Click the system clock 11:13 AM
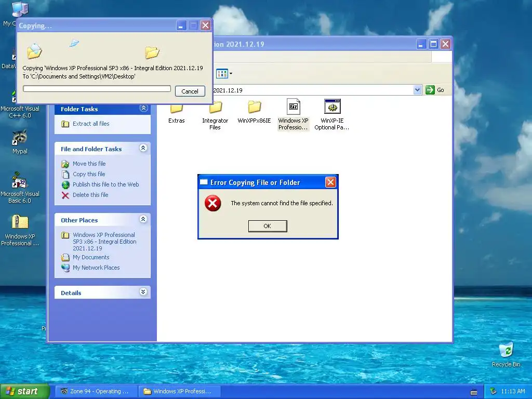Viewport: 532px width, 399px height. 513,391
